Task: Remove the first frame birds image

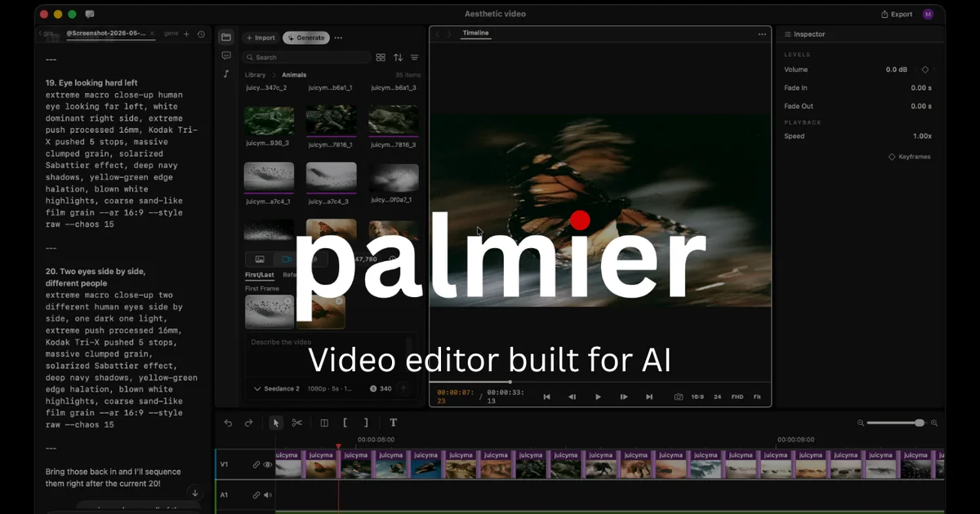Action: (x=287, y=301)
